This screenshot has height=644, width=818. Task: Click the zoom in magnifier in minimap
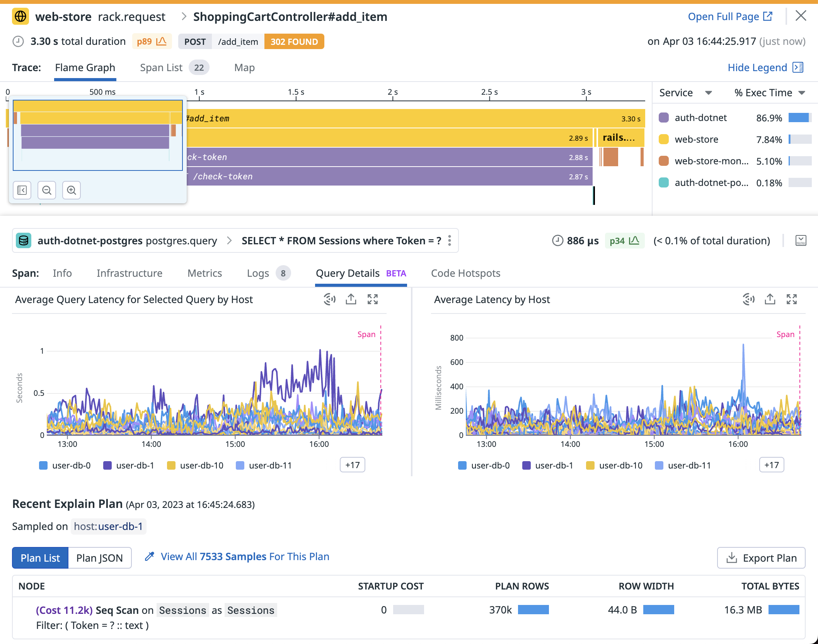click(72, 190)
